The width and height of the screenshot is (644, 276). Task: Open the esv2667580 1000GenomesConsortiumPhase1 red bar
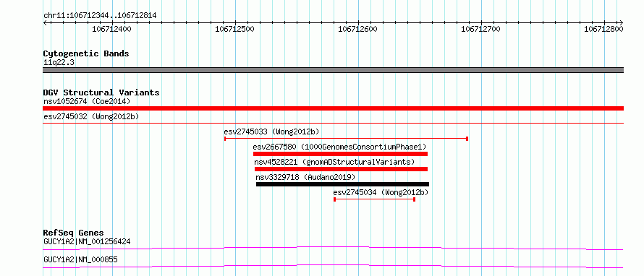341,154
